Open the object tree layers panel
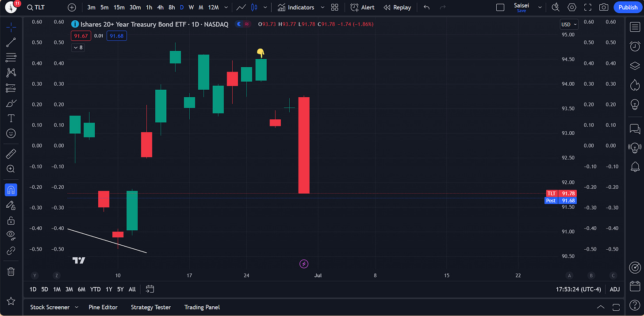This screenshot has width=644, height=316. coord(635,66)
